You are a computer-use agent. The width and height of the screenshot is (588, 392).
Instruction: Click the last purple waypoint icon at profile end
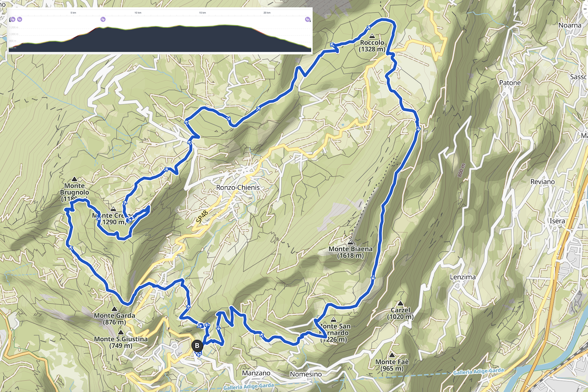pyautogui.click(x=307, y=20)
